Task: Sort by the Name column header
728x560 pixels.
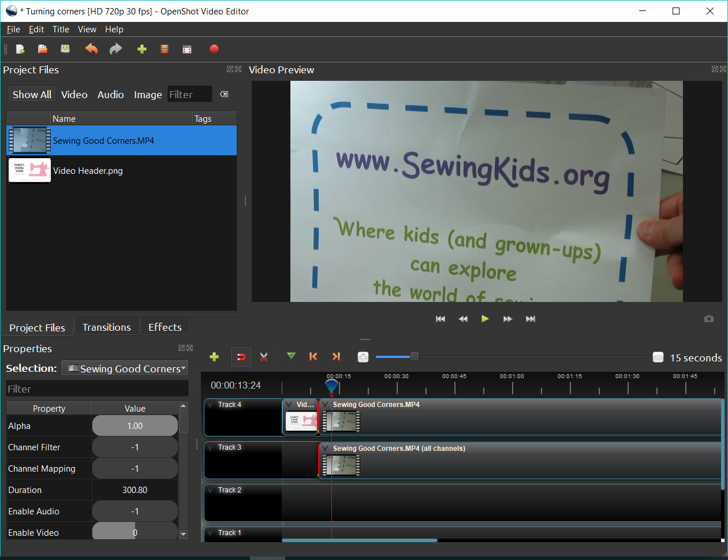Action: (x=121, y=118)
